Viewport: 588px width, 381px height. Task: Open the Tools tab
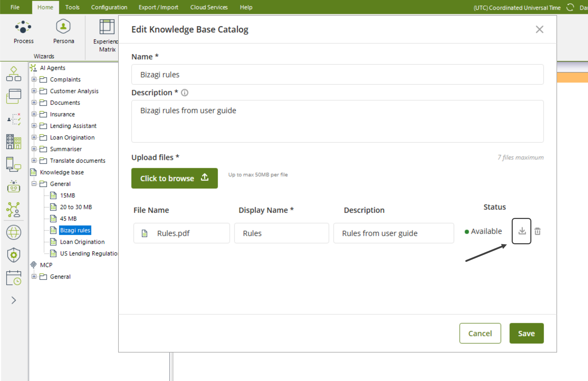pos(72,7)
